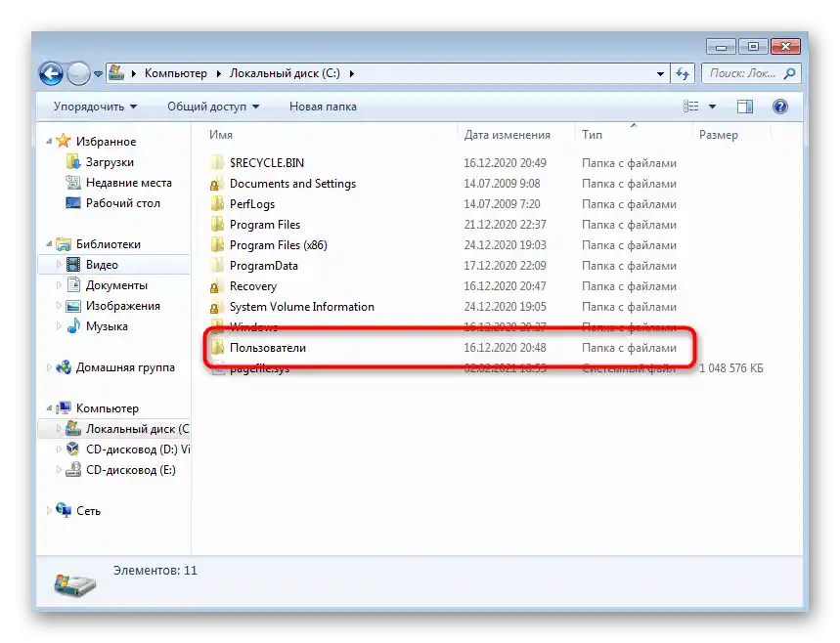840x643 pixels.
Task: Expand the arrow after Локальный диск (C:) breadcrumb
Action: point(351,73)
